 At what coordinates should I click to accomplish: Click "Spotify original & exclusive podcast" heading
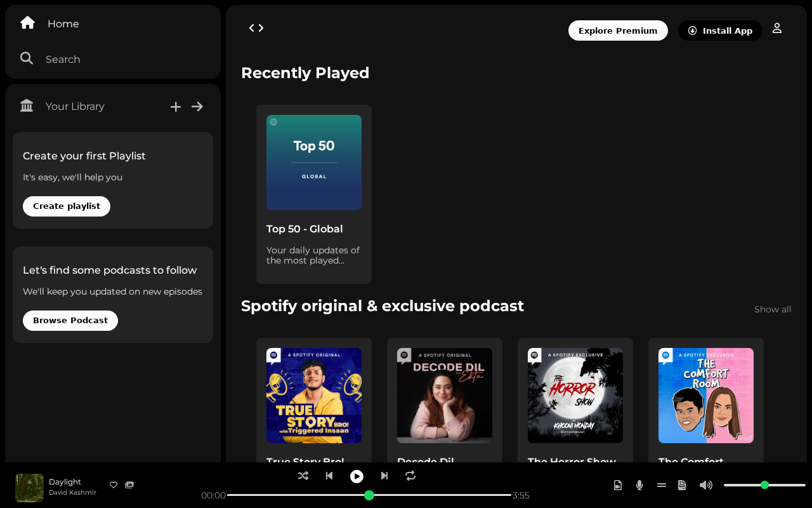click(383, 306)
